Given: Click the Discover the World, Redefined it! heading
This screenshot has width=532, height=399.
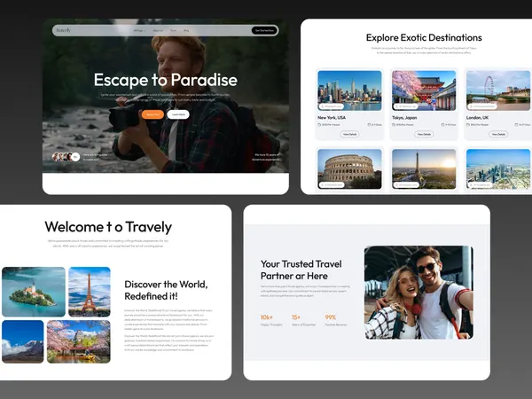Looking at the screenshot, I should 166,290.
